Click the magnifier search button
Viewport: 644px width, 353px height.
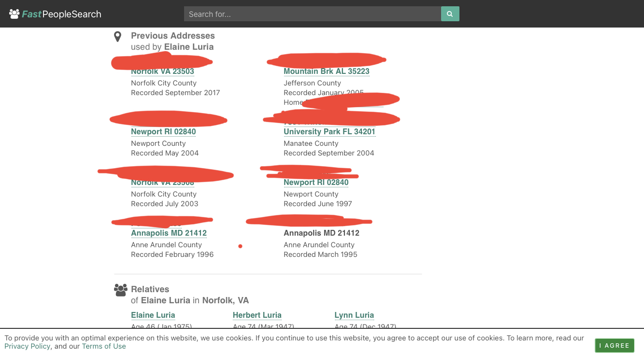point(450,14)
